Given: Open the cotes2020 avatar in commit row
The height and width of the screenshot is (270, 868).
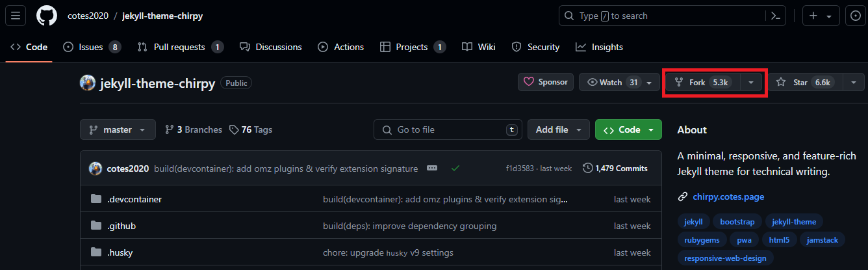Looking at the screenshot, I should pos(96,168).
